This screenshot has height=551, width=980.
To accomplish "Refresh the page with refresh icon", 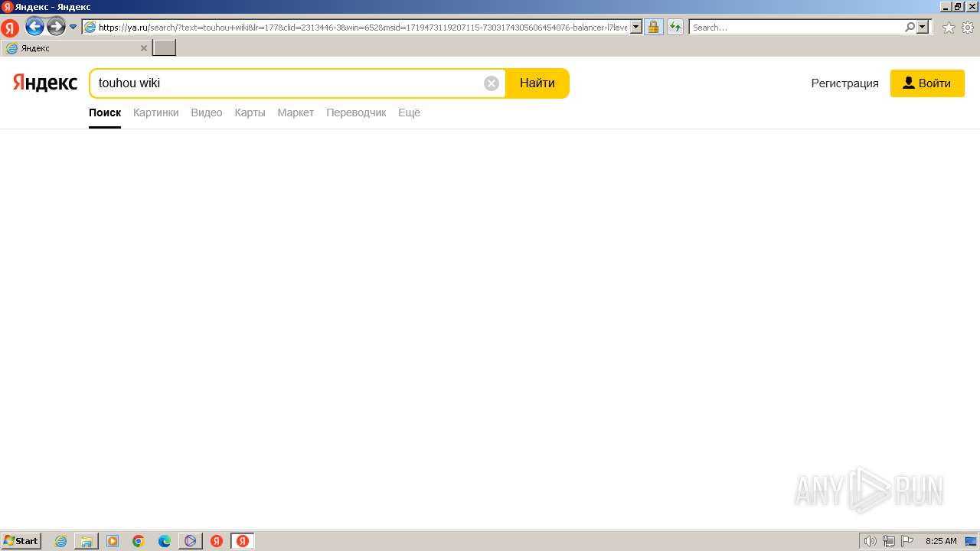I will click(x=675, y=27).
